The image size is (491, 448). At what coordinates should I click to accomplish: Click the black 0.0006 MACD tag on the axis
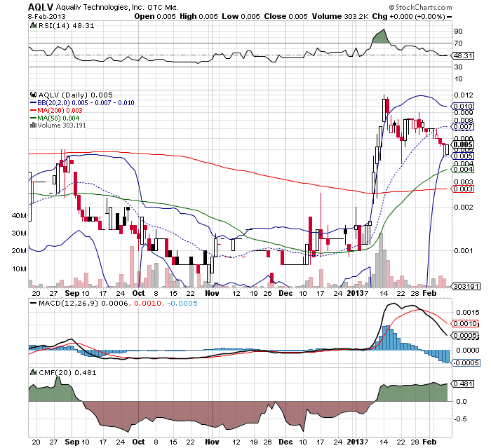pos(465,336)
